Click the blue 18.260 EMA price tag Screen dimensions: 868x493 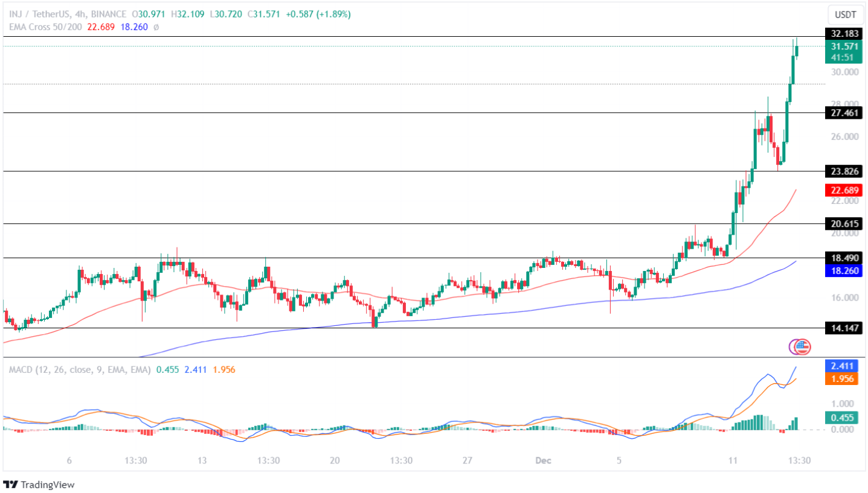843,270
